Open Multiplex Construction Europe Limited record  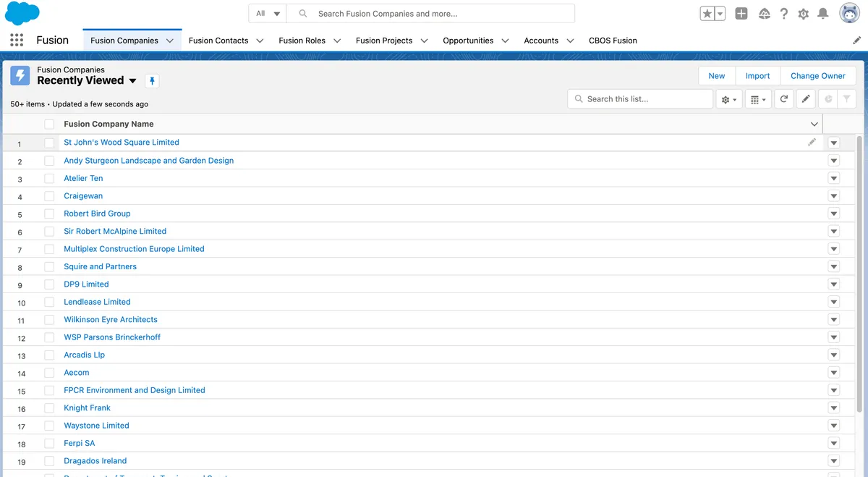click(134, 249)
